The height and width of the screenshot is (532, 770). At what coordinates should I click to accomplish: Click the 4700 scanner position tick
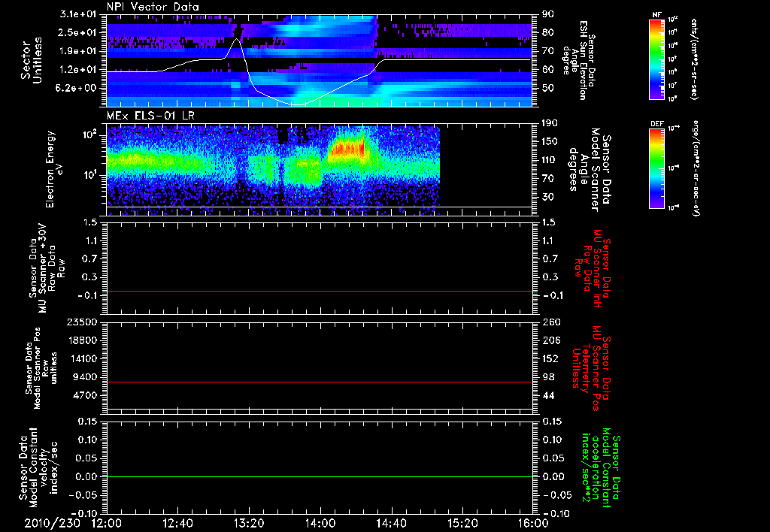85,395
